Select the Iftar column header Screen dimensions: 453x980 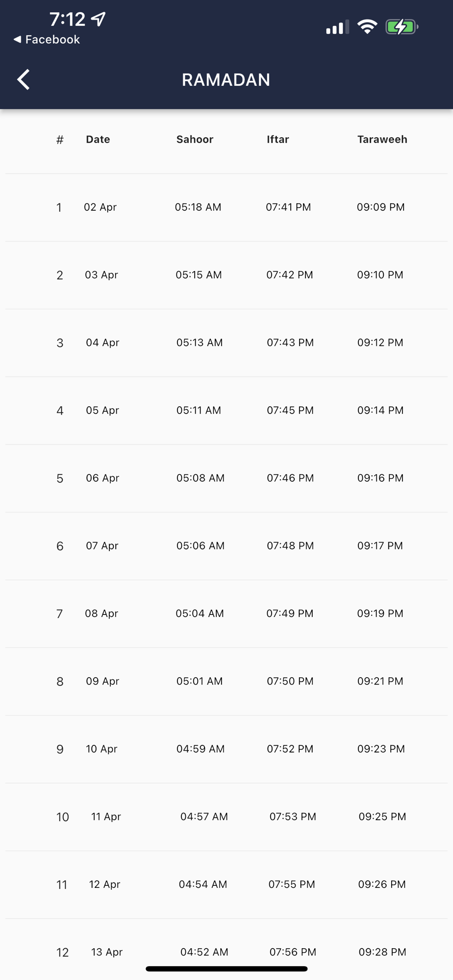(x=277, y=139)
